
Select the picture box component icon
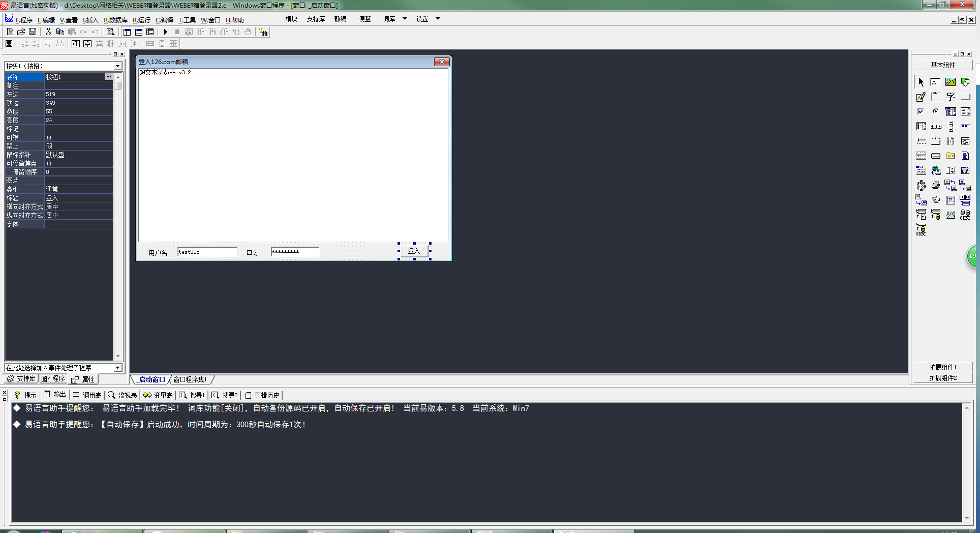pyautogui.click(x=950, y=82)
